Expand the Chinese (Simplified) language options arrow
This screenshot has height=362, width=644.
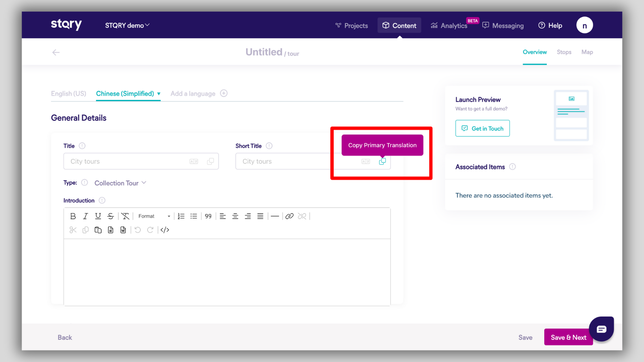[159, 94]
